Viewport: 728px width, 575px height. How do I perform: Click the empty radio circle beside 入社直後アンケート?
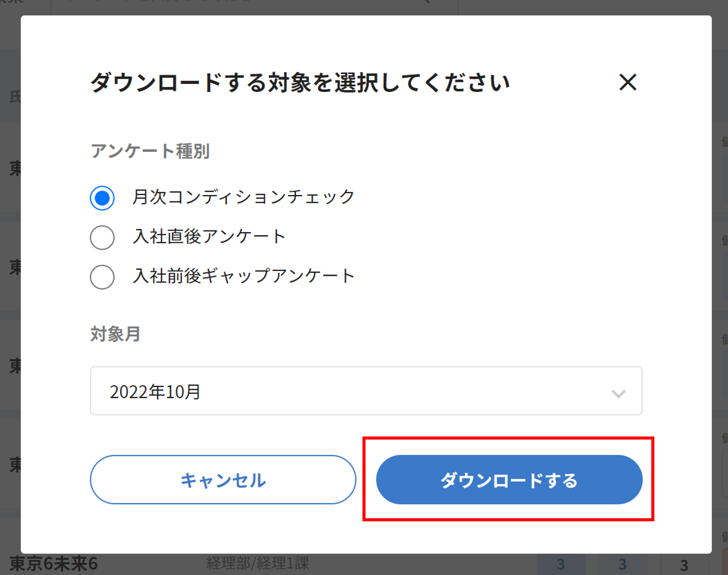[102, 237]
